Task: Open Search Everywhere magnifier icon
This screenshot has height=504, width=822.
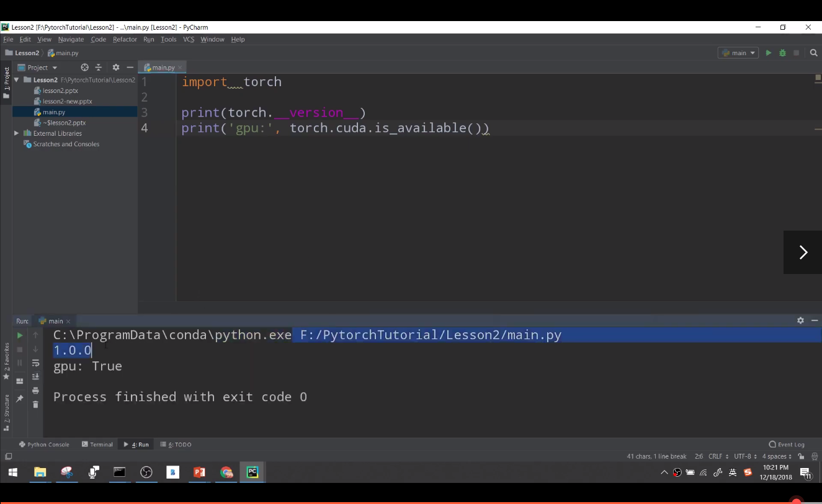Action: 814,53
